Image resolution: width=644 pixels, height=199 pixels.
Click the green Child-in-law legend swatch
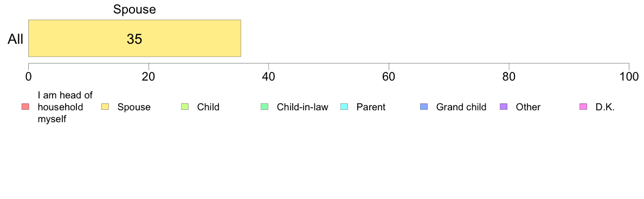click(x=265, y=107)
